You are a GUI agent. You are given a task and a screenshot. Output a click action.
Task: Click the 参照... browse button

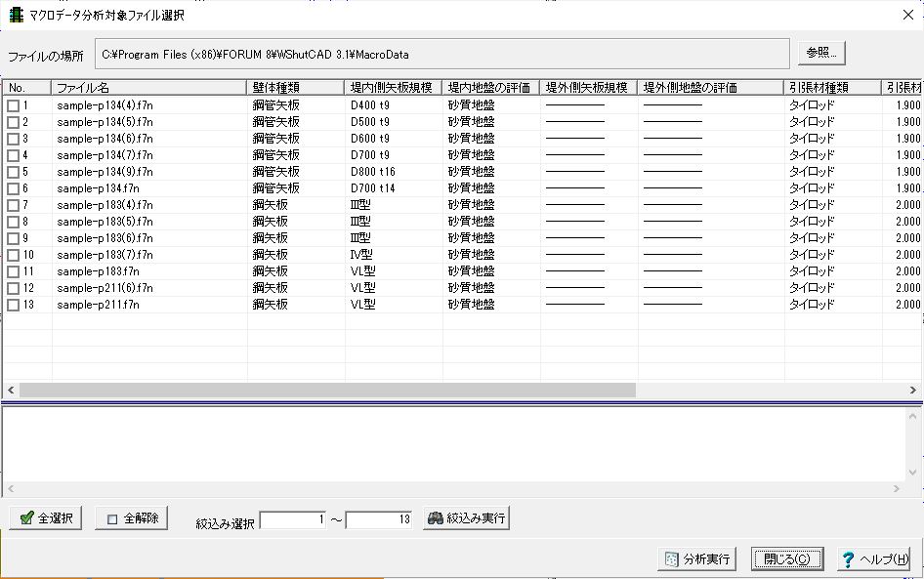(x=821, y=53)
